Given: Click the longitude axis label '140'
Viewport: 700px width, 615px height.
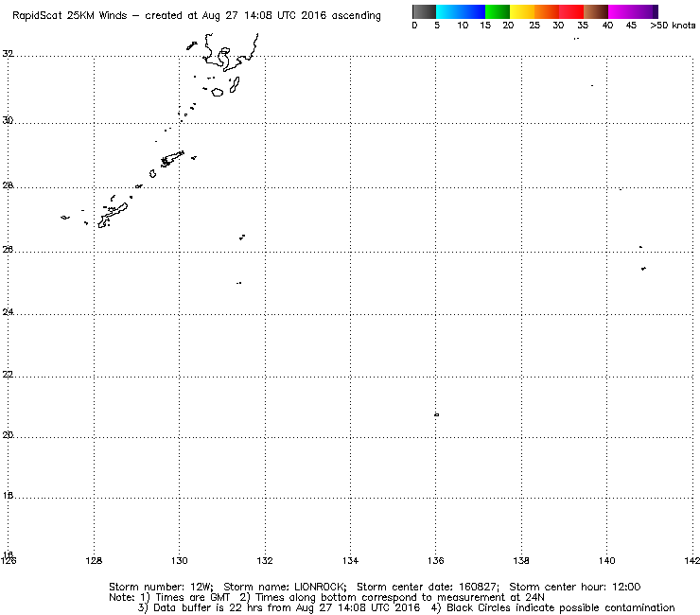Looking at the screenshot, I should [606, 560].
